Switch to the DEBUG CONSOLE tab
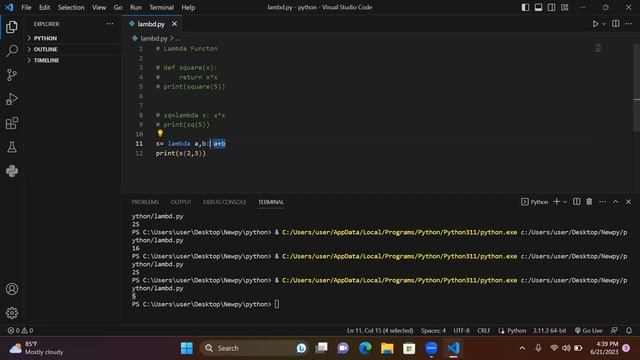Viewport: 640px width, 360px height. (x=224, y=202)
